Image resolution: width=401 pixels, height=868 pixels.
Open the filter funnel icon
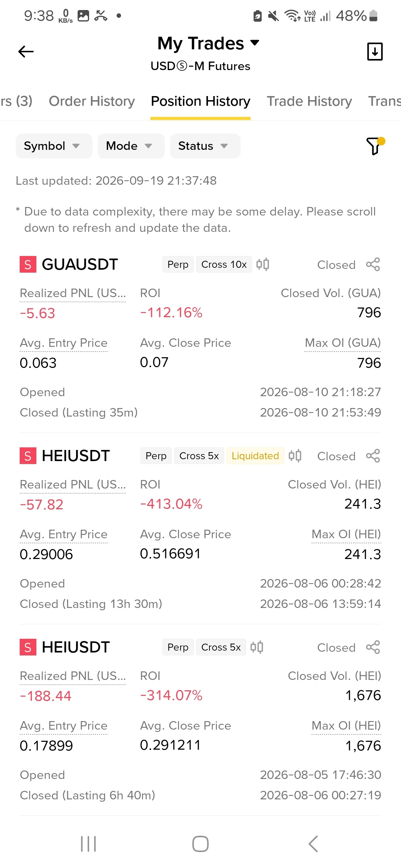tap(375, 146)
